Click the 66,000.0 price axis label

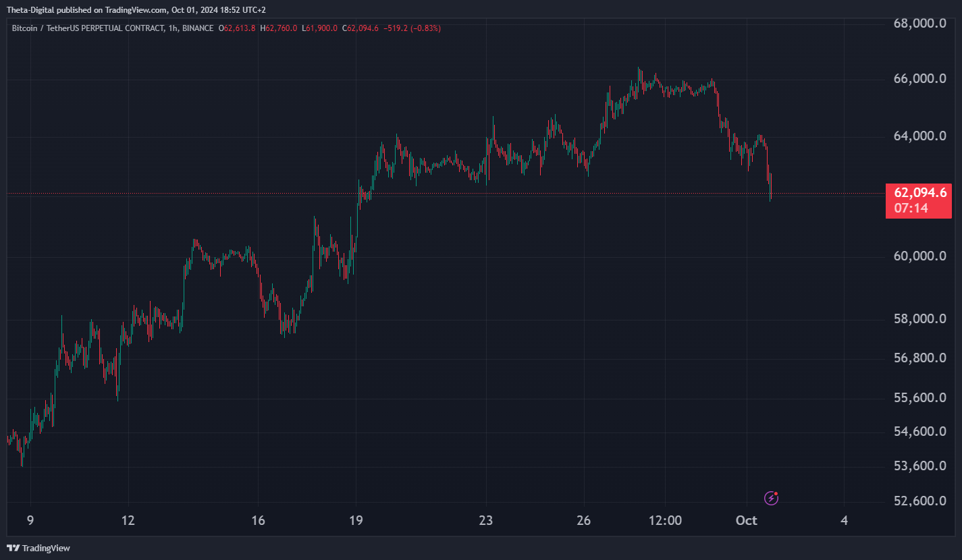(x=919, y=79)
